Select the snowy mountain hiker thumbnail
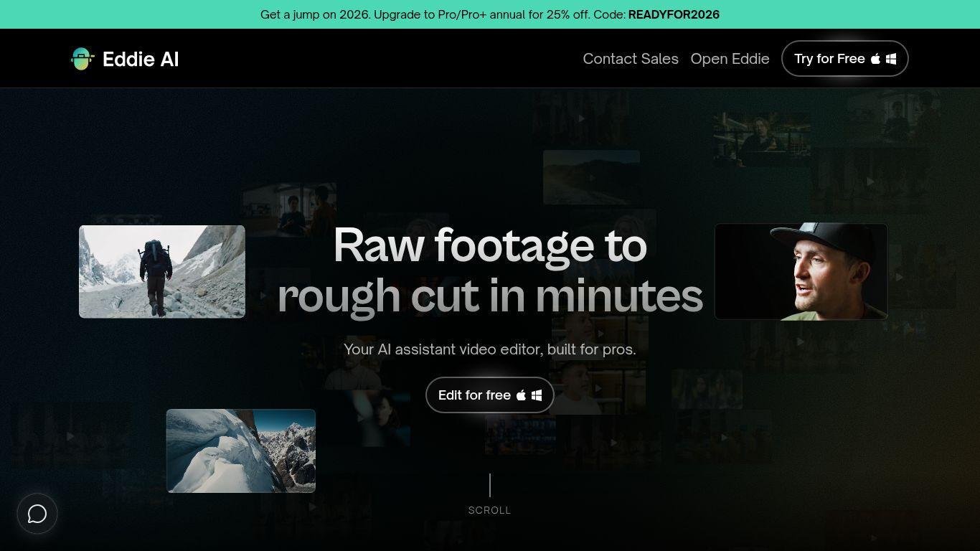The width and height of the screenshot is (980, 551). 161,271
